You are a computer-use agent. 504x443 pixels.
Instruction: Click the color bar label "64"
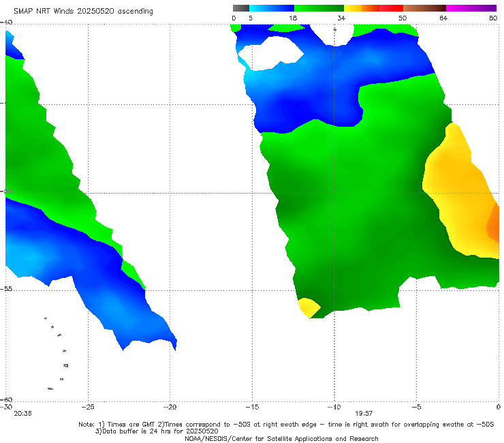tap(443, 18)
